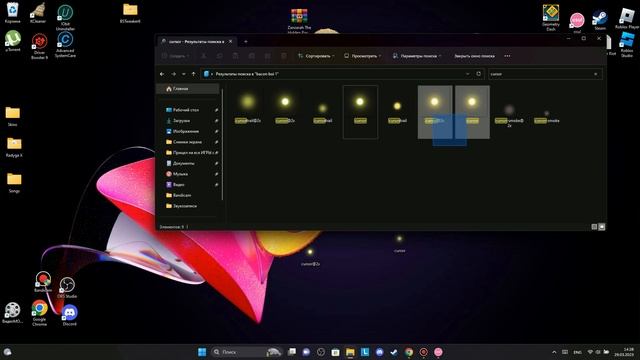This screenshot has height=360, width=640.
Task: Show hidden tray icons chevron
Action: [x=554, y=352]
